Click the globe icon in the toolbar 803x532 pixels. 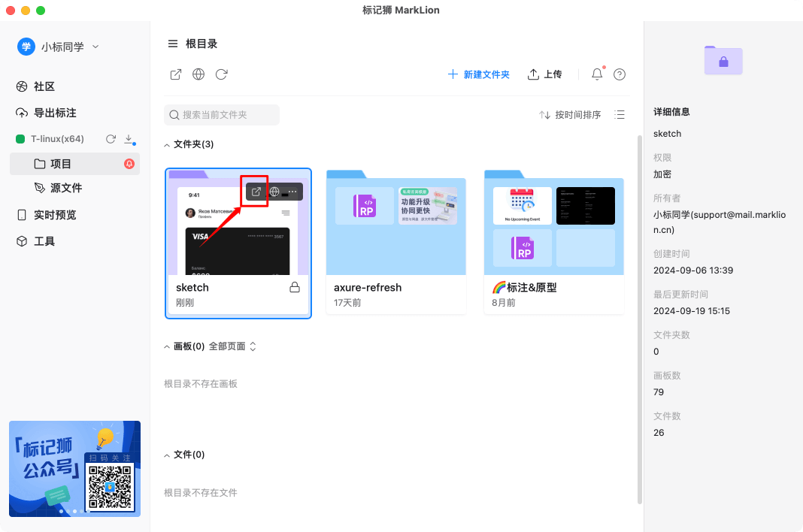[x=198, y=74]
